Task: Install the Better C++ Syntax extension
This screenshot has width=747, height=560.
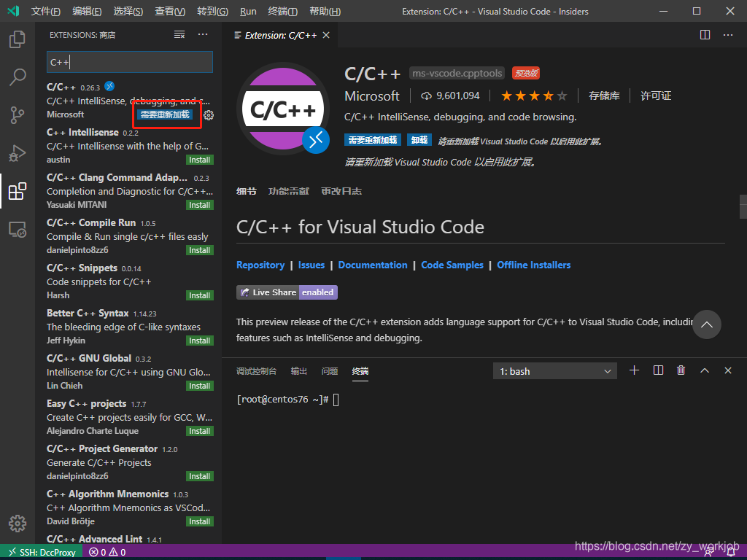Action: (200, 341)
